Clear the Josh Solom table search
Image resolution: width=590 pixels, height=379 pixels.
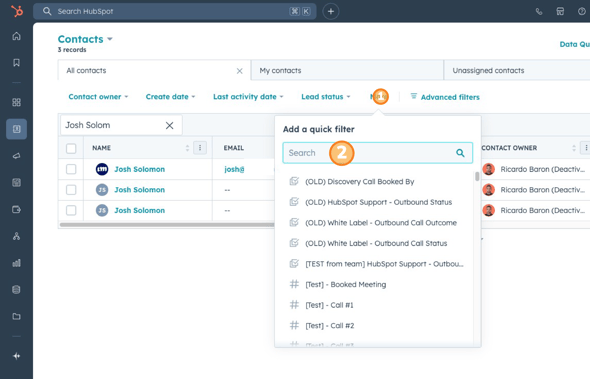pyautogui.click(x=170, y=125)
